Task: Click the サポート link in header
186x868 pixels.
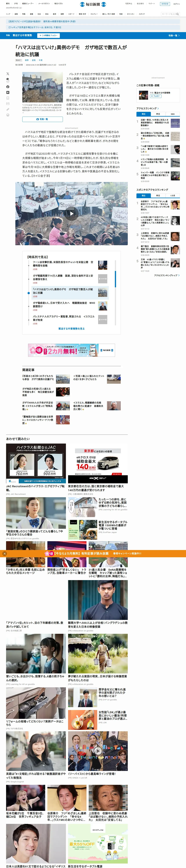Action: 152,4
